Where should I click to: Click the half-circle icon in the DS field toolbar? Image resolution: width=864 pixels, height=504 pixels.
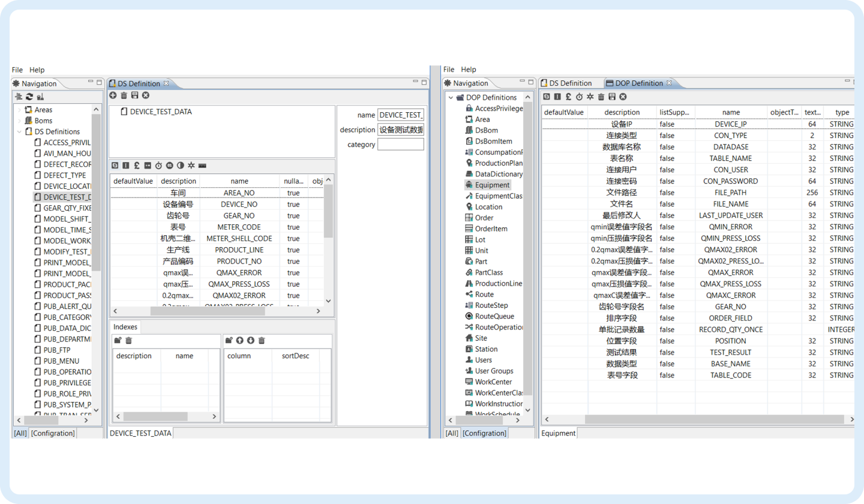[x=180, y=165]
